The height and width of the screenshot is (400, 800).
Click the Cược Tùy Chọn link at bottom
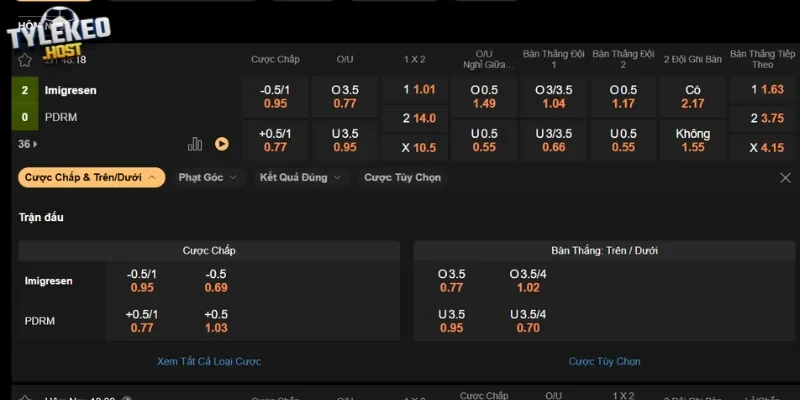tap(604, 361)
